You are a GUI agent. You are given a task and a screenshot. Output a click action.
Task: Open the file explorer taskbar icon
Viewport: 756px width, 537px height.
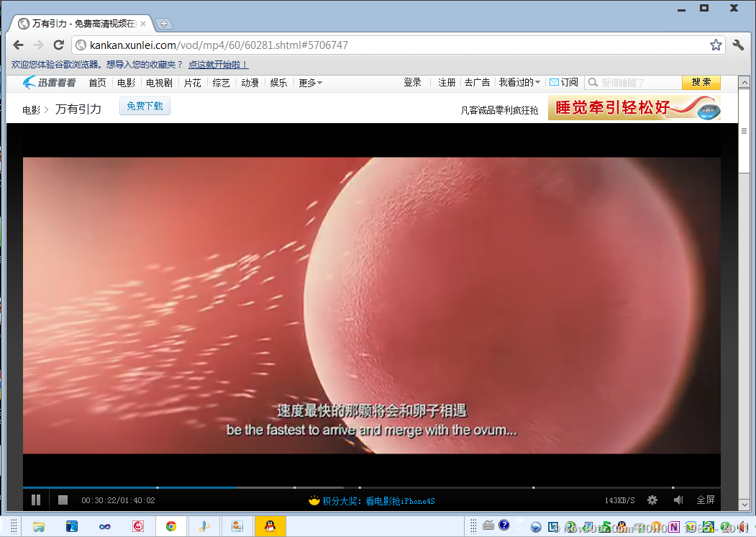tap(39, 526)
